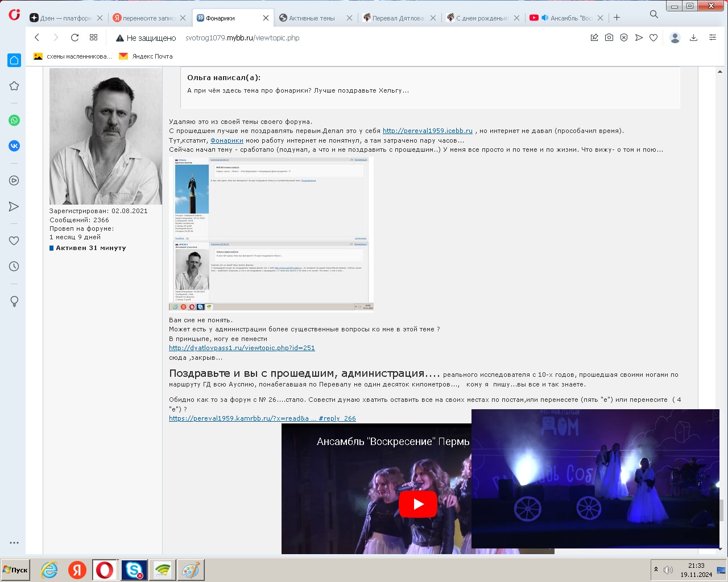The height and width of the screenshot is (582, 728).
Task: Take a snapshot with the camera icon
Action: [x=609, y=38]
